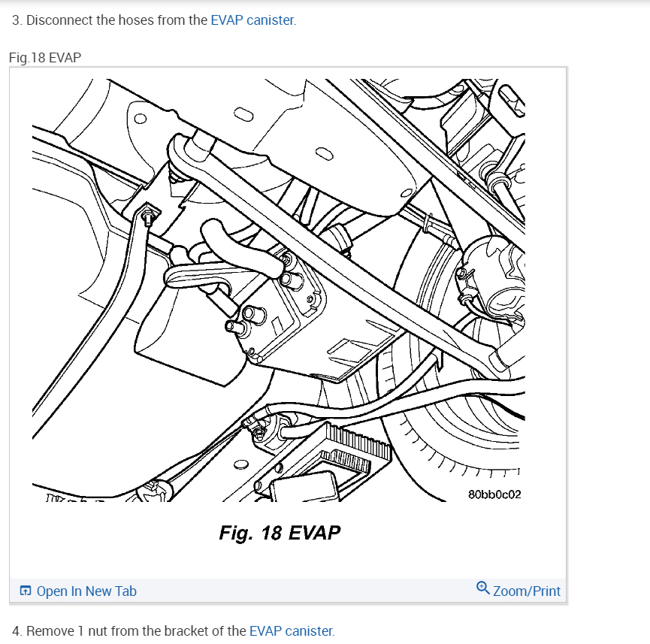Screen dimensions: 650x644
Task: Click the step 3 instruction text
Action: click(x=154, y=20)
